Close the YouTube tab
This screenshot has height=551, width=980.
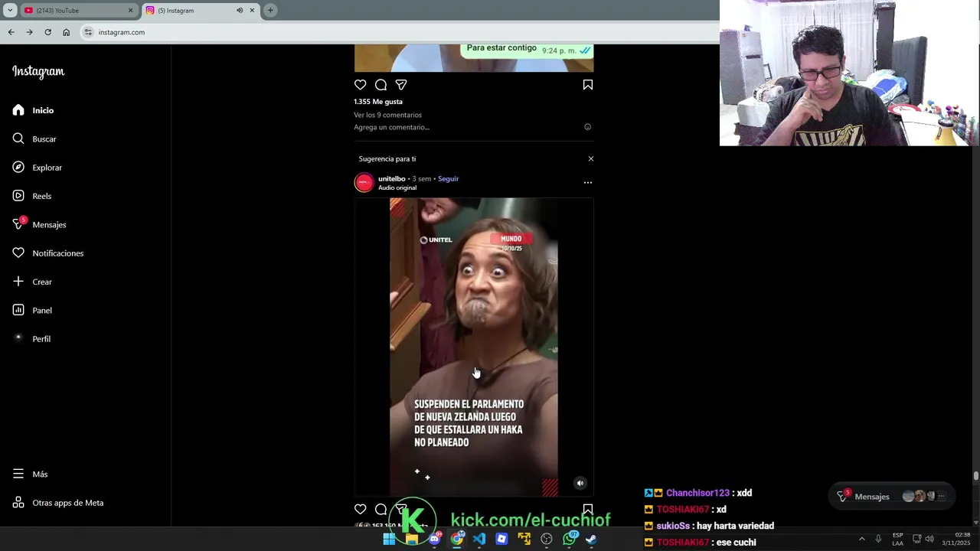point(130,11)
